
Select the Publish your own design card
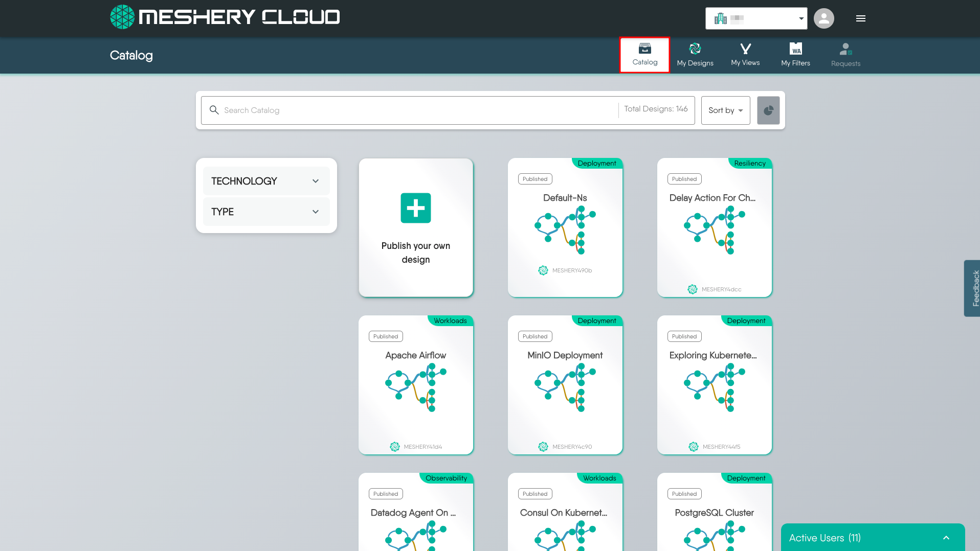(415, 252)
